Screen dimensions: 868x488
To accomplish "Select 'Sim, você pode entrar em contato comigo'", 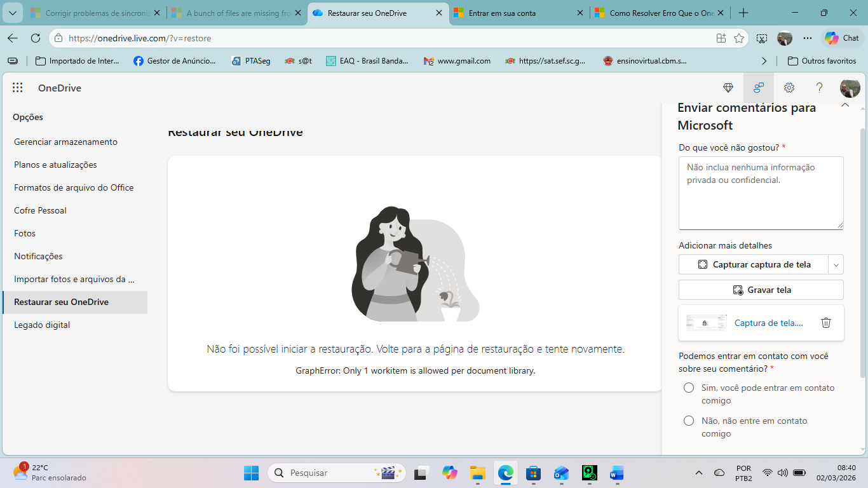I will coord(689,388).
